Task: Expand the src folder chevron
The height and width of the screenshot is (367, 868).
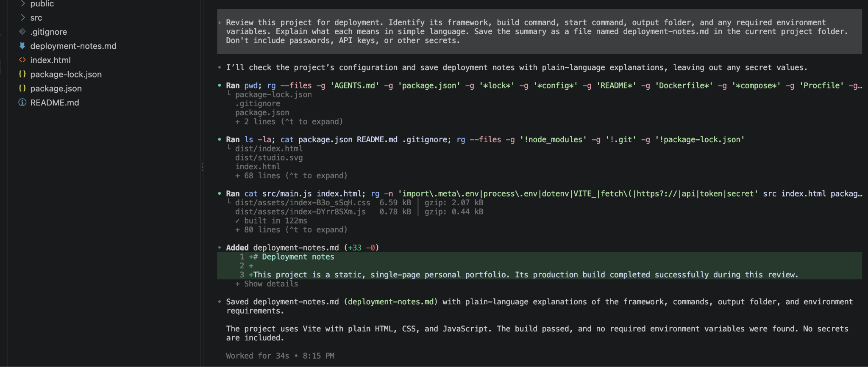Action: coord(23,17)
